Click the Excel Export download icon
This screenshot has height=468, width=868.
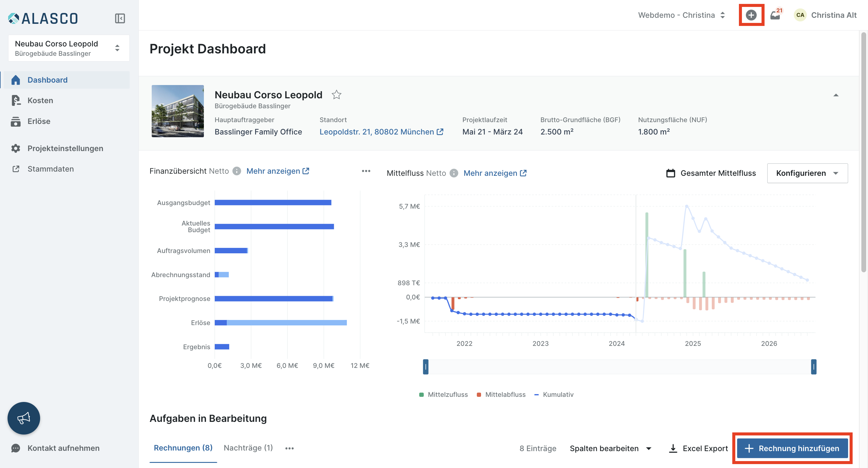[673, 448]
